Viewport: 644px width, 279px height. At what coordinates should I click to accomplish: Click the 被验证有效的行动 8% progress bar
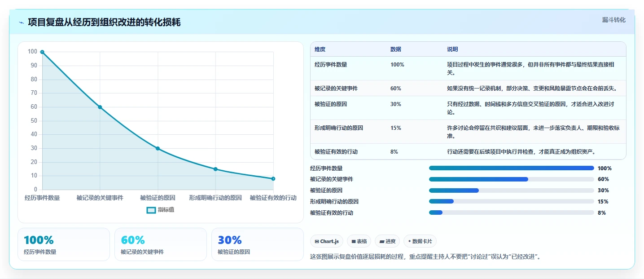(x=512, y=213)
